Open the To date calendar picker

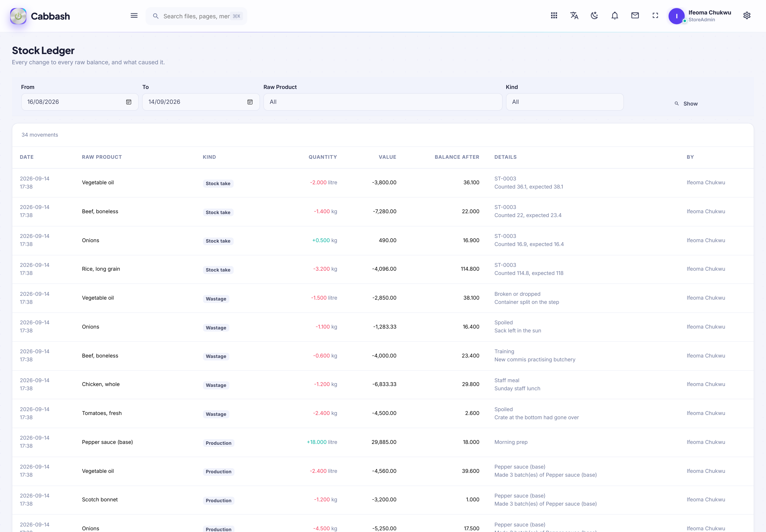click(x=250, y=102)
